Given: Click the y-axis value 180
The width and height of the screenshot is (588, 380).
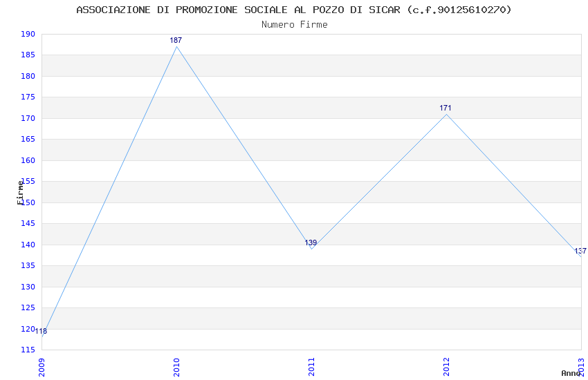Looking at the screenshot, I should pos(28,76).
